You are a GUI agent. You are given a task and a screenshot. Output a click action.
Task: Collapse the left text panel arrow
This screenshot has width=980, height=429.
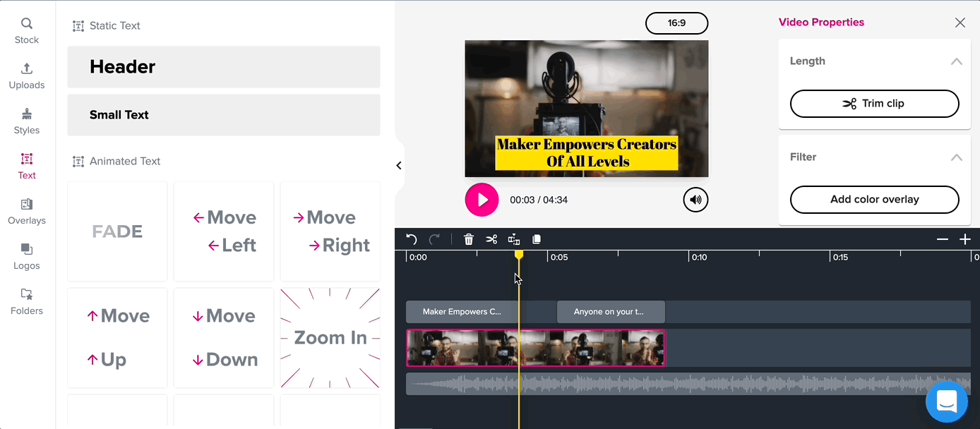[399, 166]
